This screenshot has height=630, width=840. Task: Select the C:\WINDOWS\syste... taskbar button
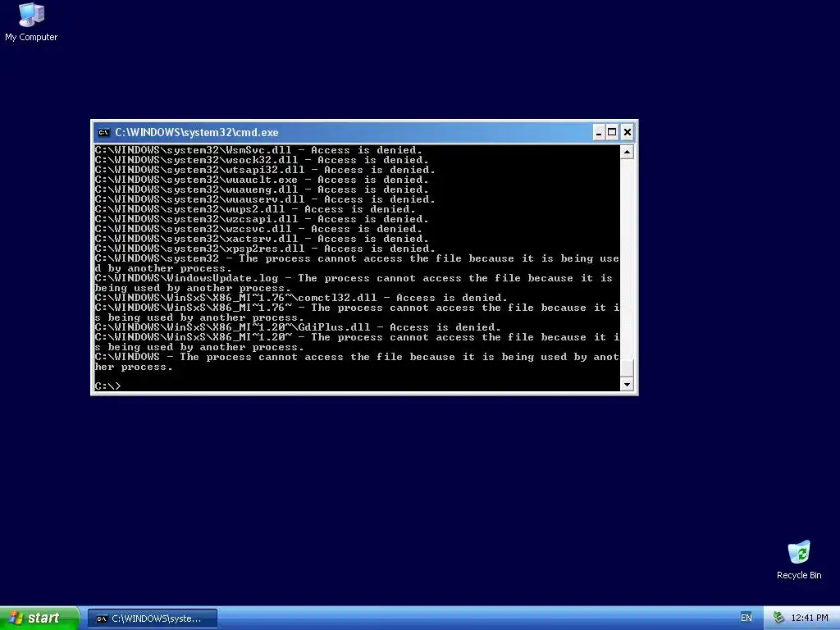coord(152,619)
